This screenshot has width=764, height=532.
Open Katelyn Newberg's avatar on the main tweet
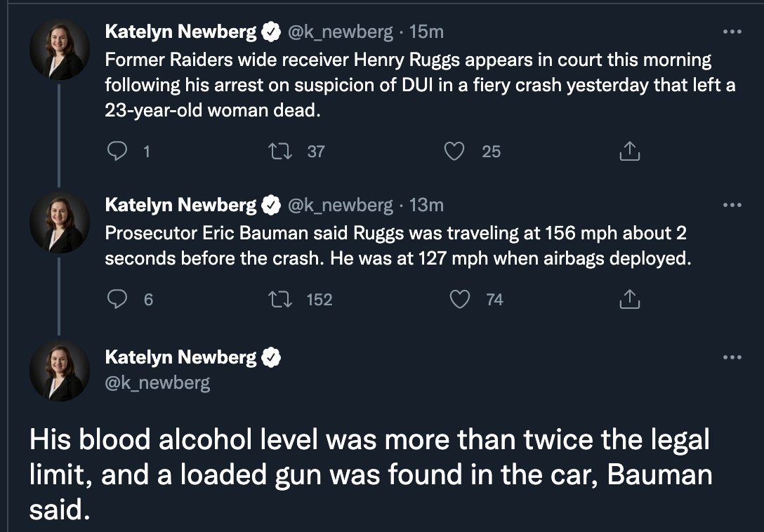(x=59, y=371)
